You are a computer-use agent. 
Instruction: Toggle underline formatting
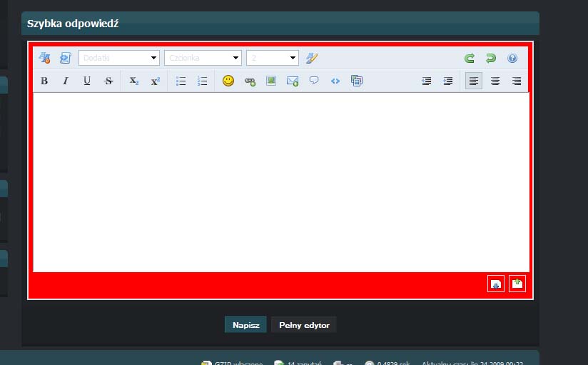[x=87, y=81]
